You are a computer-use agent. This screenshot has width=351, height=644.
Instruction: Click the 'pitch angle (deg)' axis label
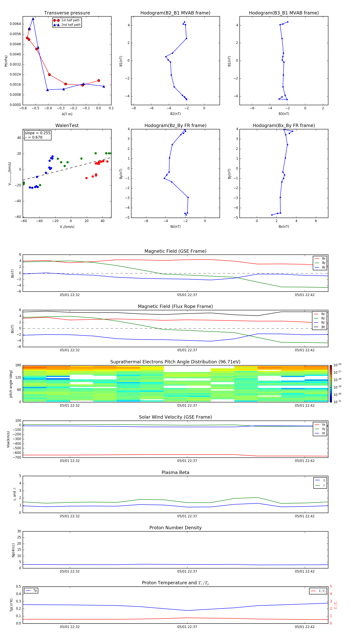pyautogui.click(x=11, y=384)
